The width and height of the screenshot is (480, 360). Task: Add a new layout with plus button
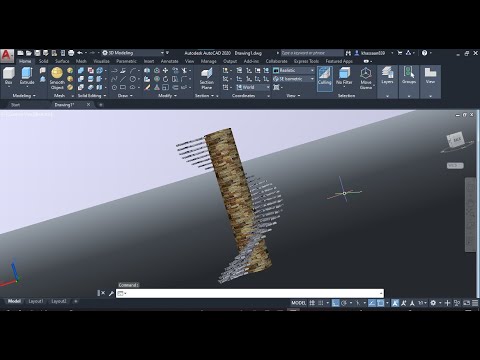(x=76, y=301)
